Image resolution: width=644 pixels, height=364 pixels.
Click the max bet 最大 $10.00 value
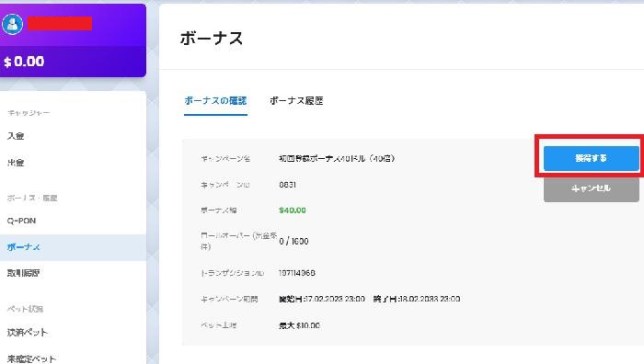(x=299, y=325)
